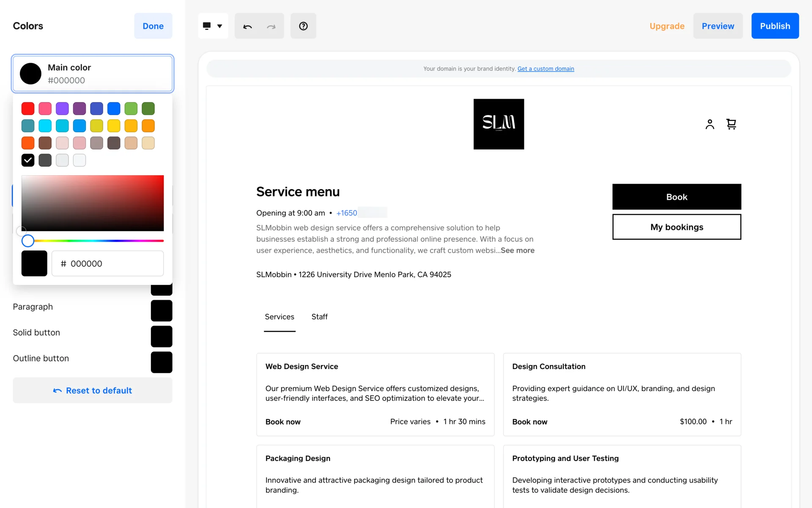The height and width of the screenshot is (508, 812).
Task: Click the undo arrow icon
Action: [x=247, y=26]
